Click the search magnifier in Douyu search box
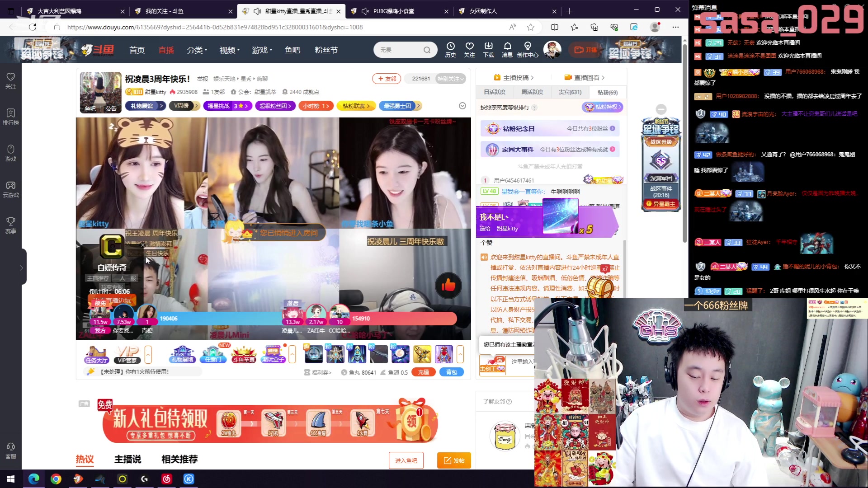 pyautogui.click(x=427, y=50)
